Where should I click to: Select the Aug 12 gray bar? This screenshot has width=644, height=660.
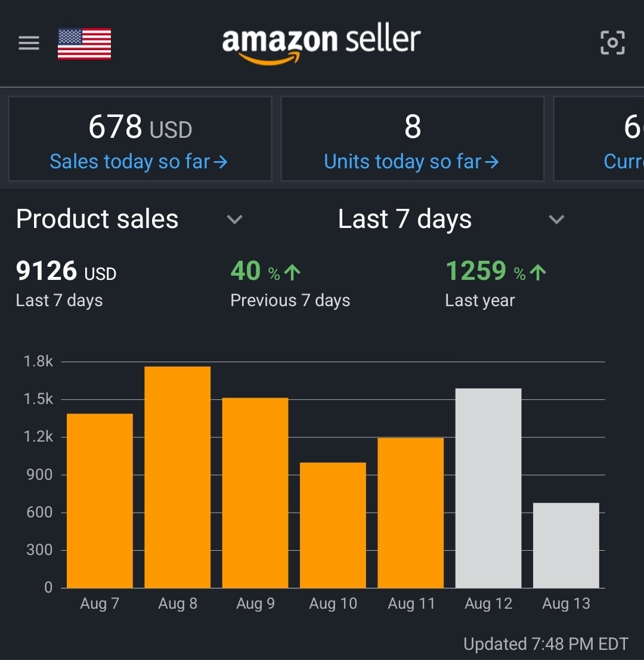point(488,488)
